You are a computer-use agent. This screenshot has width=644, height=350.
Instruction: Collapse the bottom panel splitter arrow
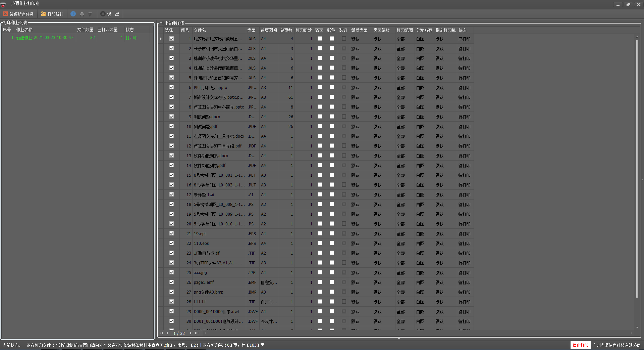(x=399, y=339)
